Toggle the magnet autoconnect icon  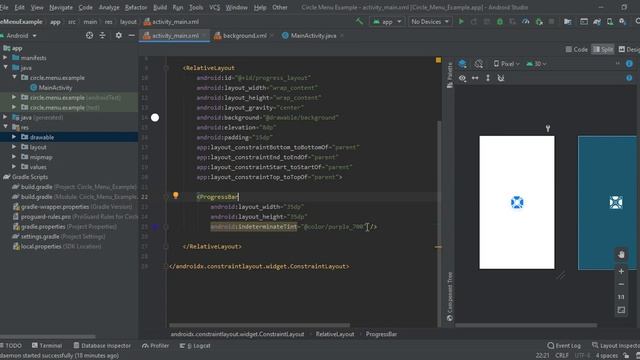click(x=501, y=78)
